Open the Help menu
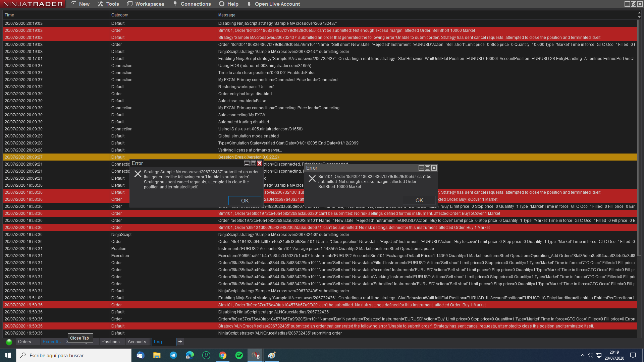The width and height of the screenshot is (644, 362). click(229, 4)
